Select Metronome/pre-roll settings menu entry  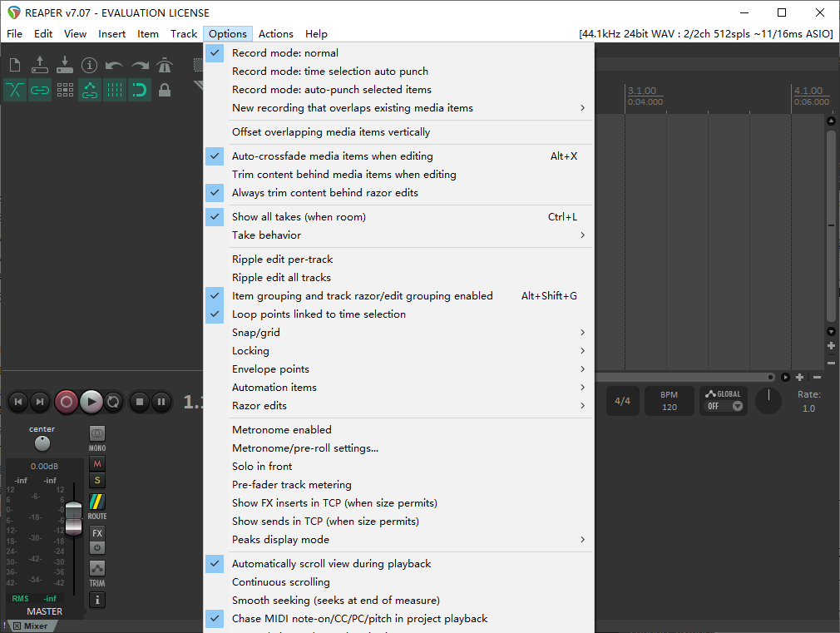coord(305,448)
